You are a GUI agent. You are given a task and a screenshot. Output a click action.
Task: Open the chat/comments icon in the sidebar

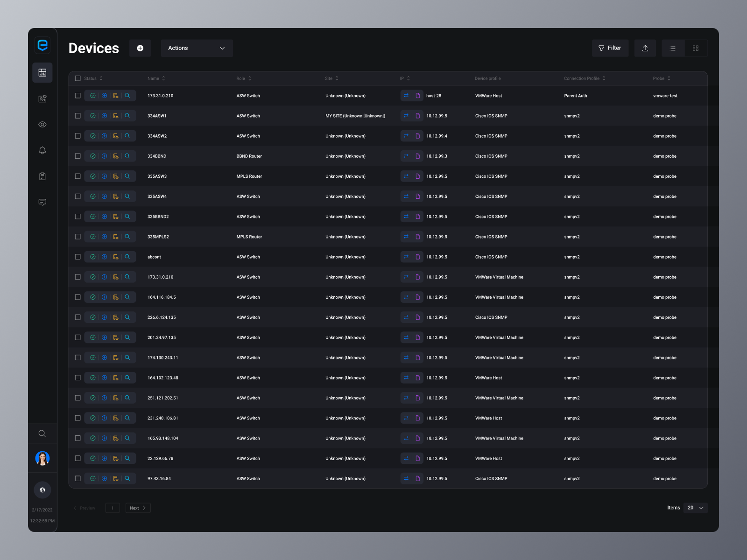[x=42, y=202]
